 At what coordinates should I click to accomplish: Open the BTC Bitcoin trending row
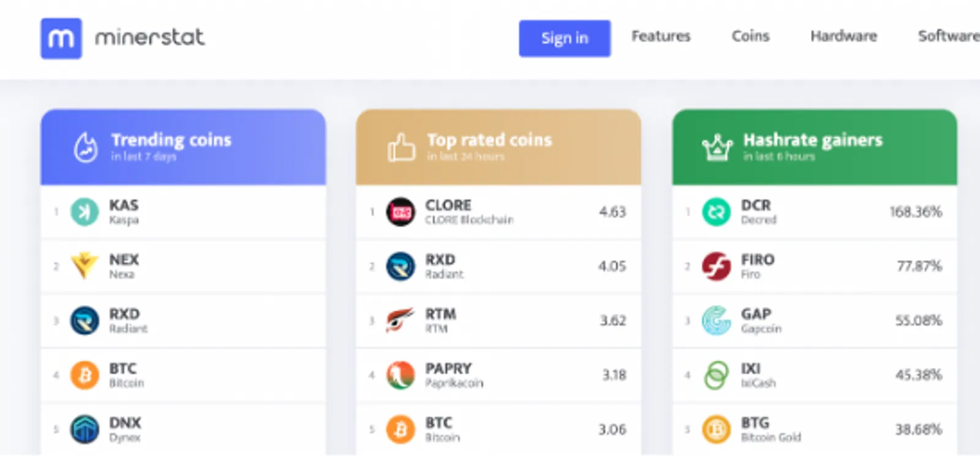(183, 375)
